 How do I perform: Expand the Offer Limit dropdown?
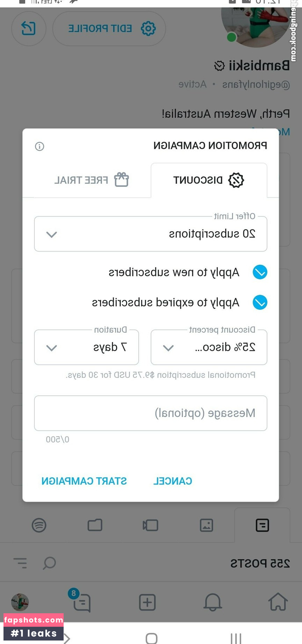[x=151, y=234]
